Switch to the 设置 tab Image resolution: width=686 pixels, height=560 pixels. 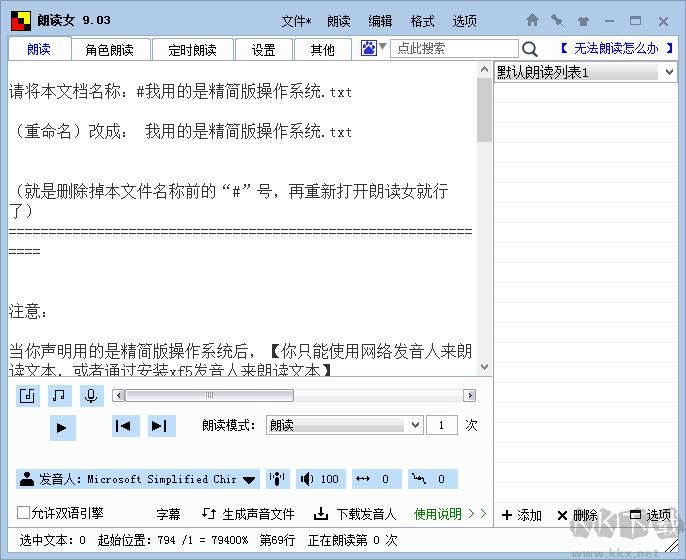point(263,50)
